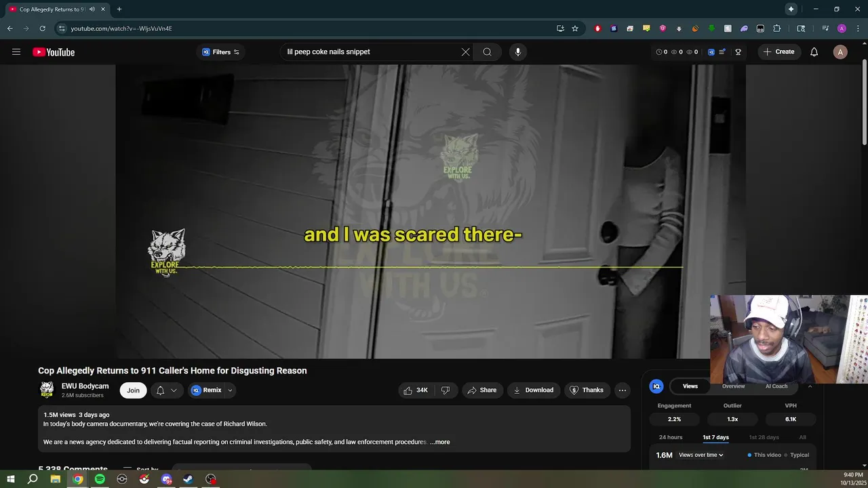Reload the page in Chrome

point(42,28)
